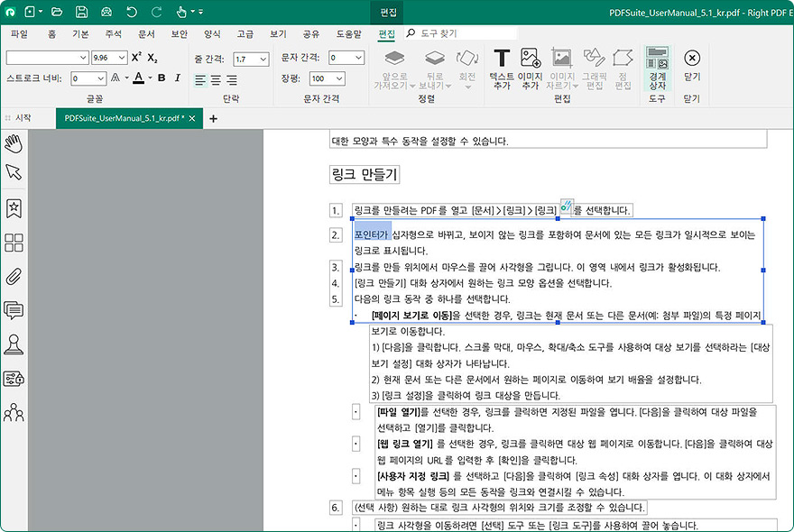
Task: Switch to the 보기 (View) tab
Action: [278, 34]
